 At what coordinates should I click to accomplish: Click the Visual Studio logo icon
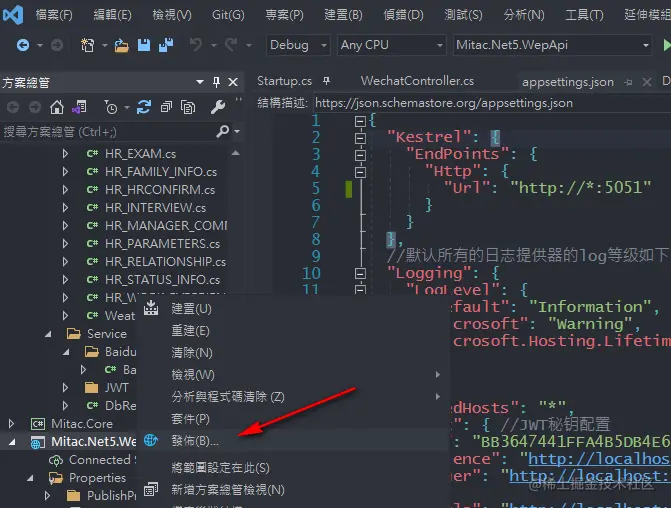13,15
